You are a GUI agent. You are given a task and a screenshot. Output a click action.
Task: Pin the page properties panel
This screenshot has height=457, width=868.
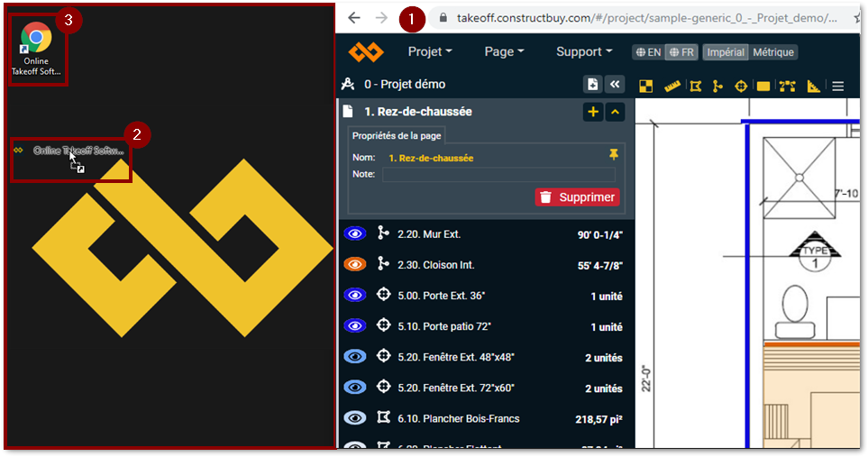(x=615, y=156)
